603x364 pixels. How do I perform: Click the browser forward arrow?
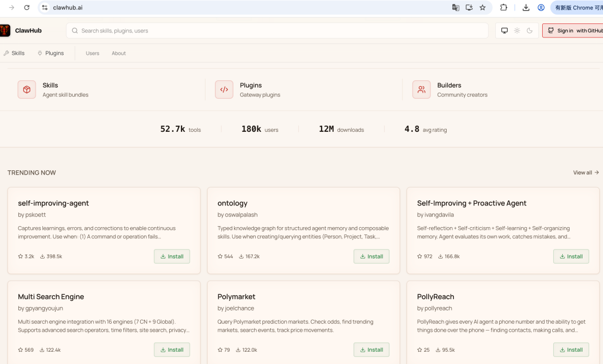(12, 7)
